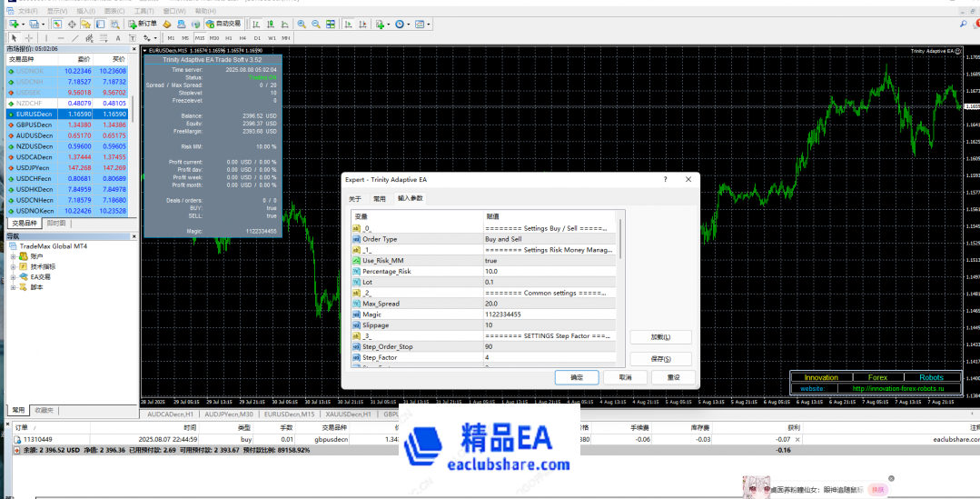The width and height of the screenshot is (980, 499).
Task: Expand the EA交易 tree node
Action: point(14,276)
